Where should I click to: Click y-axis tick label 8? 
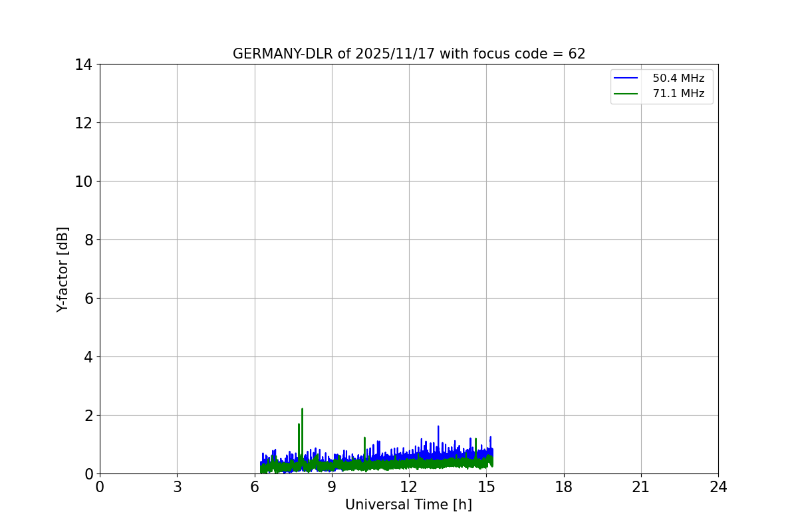coord(88,240)
